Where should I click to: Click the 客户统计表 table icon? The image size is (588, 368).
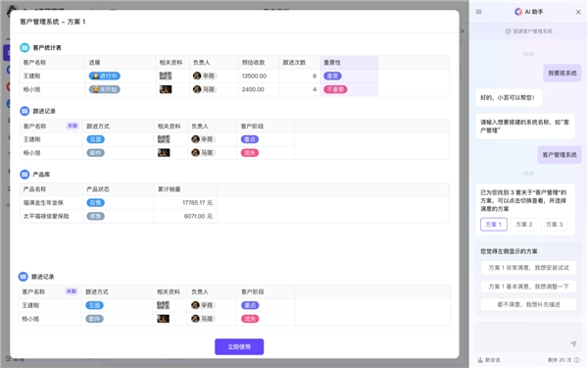[x=24, y=48]
